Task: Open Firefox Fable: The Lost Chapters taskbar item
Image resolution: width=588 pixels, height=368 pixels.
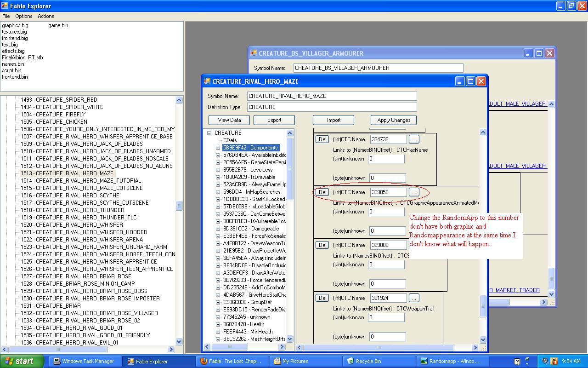Action: [232, 361]
